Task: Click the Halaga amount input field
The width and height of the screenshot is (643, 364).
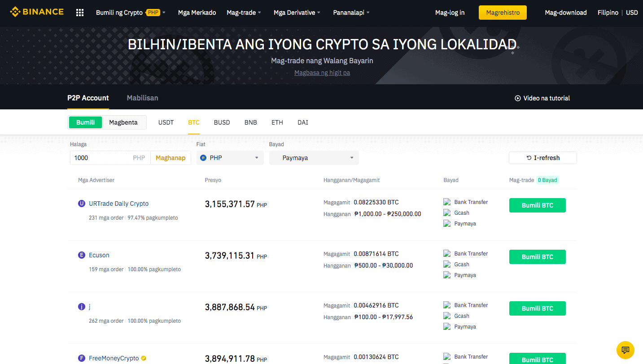Action: (x=110, y=158)
